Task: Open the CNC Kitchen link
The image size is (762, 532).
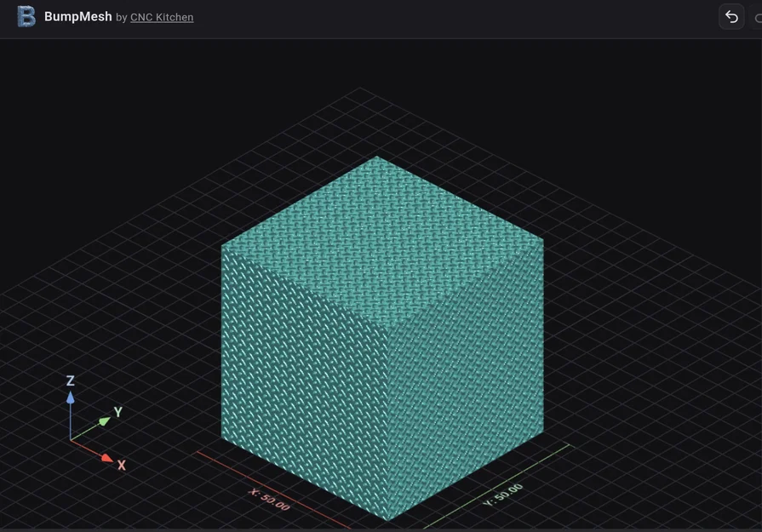Action: [x=162, y=18]
